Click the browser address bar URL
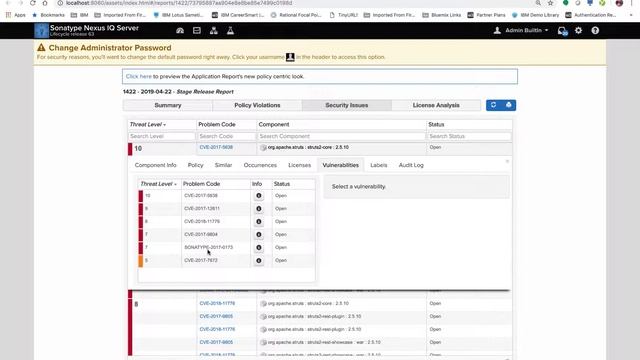The height and width of the screenshot is (360, 640). (179, 3)
